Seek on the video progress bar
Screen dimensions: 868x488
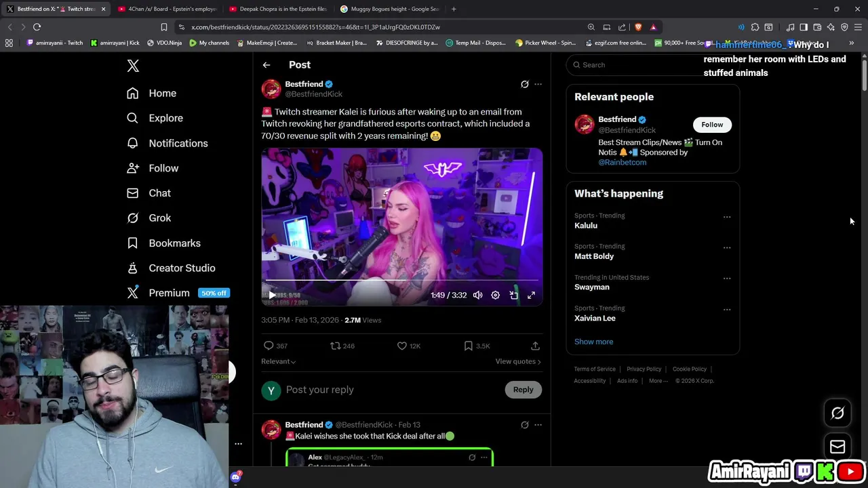tap(401, 280)
